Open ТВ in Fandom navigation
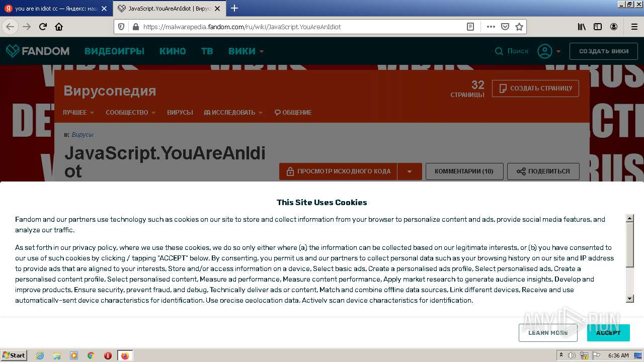 (x=207, y=51)
